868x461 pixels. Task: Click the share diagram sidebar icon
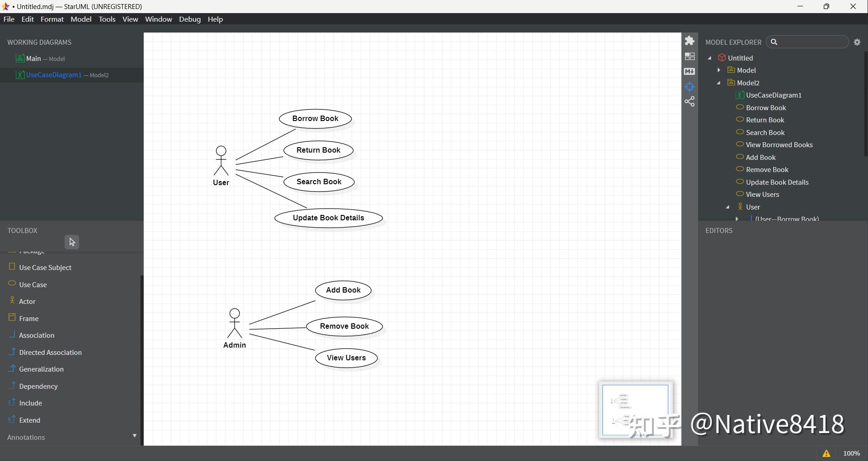click(690, 102)
